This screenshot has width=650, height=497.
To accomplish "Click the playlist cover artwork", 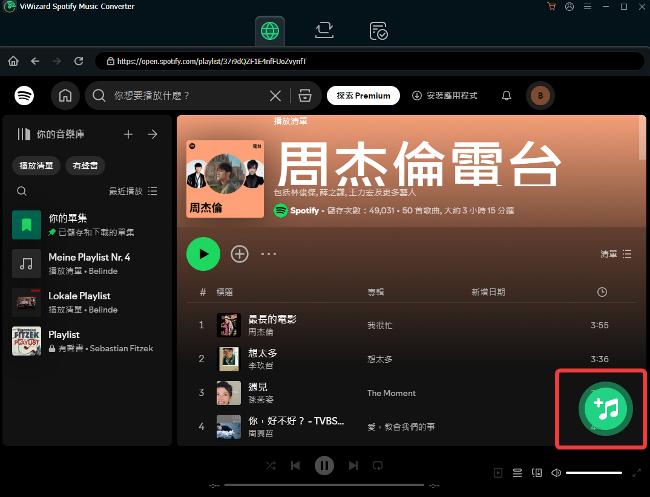I will coord(225,179).
